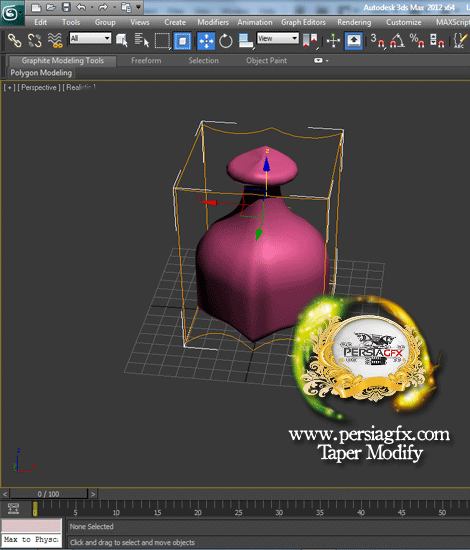
Task: Toggle Window/Crossing selection mode
Action: pos(182,41)
